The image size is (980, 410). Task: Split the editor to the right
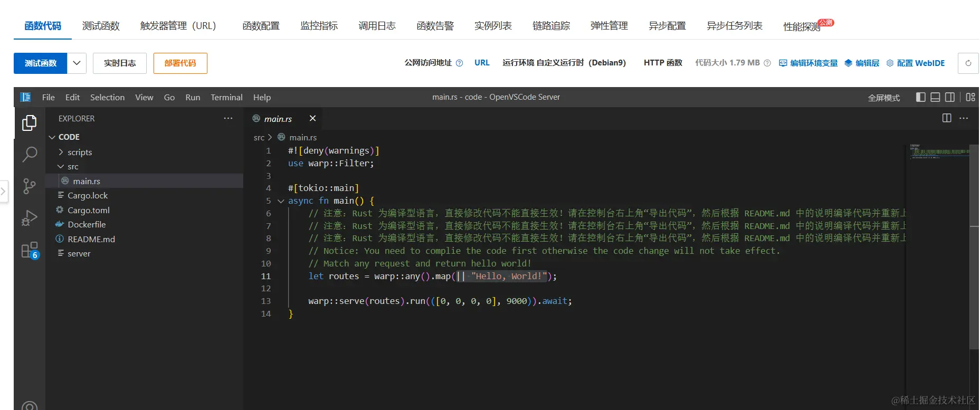[947, 118]
